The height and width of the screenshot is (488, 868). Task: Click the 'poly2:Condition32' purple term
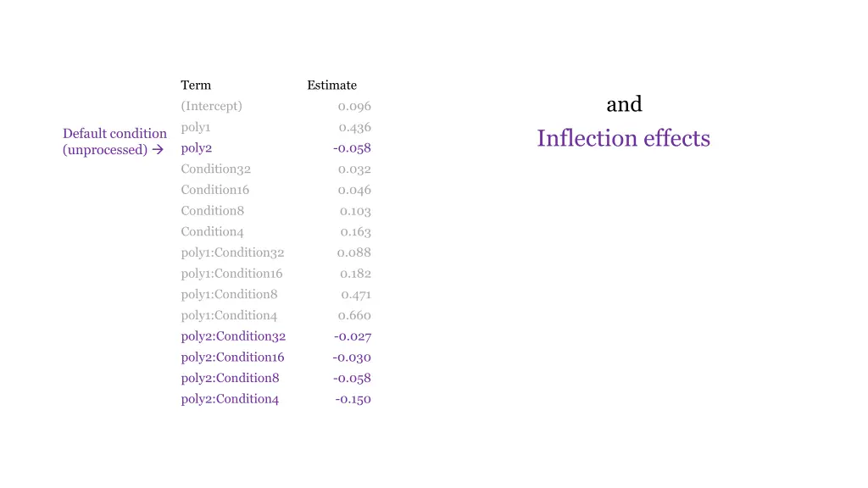233,336
